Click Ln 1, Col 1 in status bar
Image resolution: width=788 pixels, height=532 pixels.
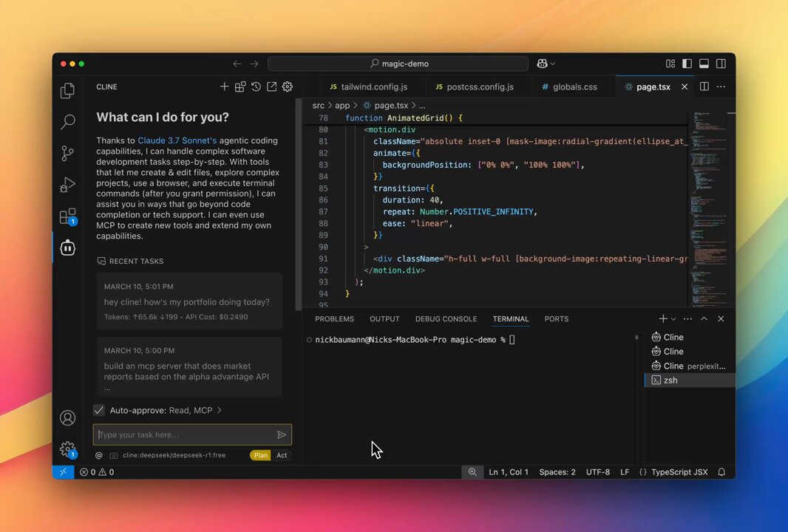509,472
